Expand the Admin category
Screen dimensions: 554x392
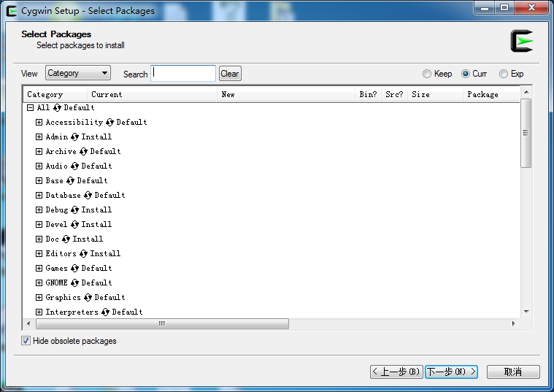(x=39, y=137)
